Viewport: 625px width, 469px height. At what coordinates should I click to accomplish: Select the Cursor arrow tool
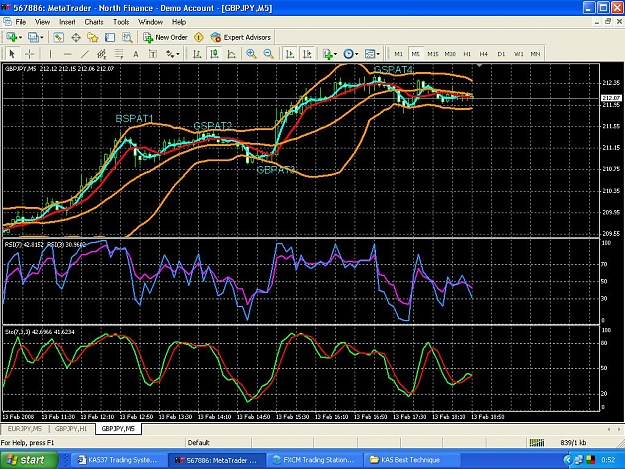[12, 54]
